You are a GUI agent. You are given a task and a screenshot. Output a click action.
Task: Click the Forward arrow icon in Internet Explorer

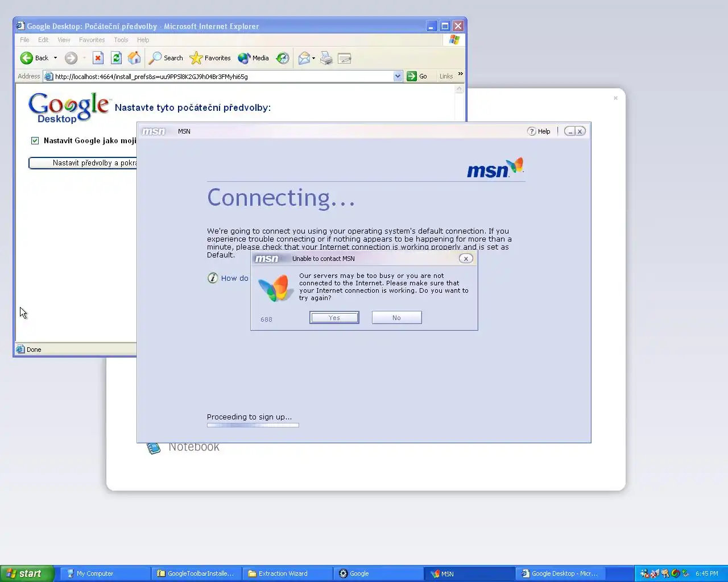click(x=71, y=58)
